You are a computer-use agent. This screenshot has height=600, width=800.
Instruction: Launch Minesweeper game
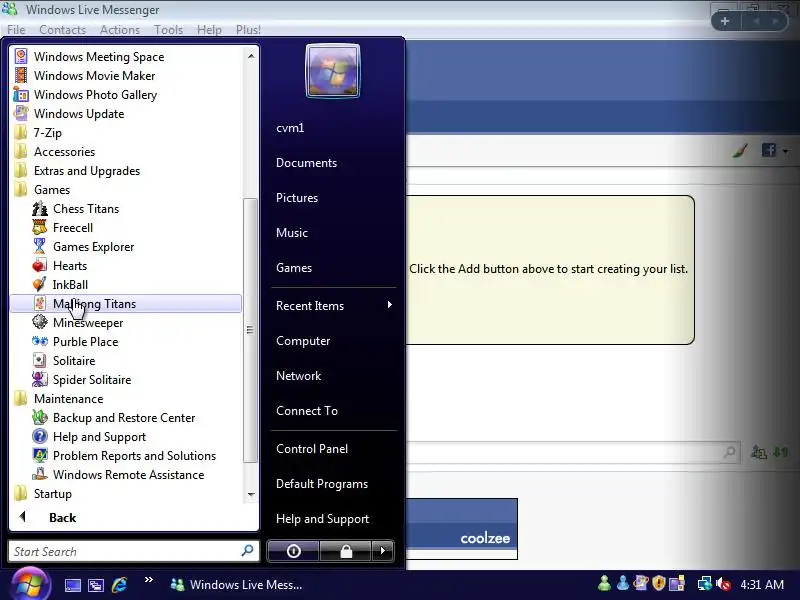coord(88,323)
